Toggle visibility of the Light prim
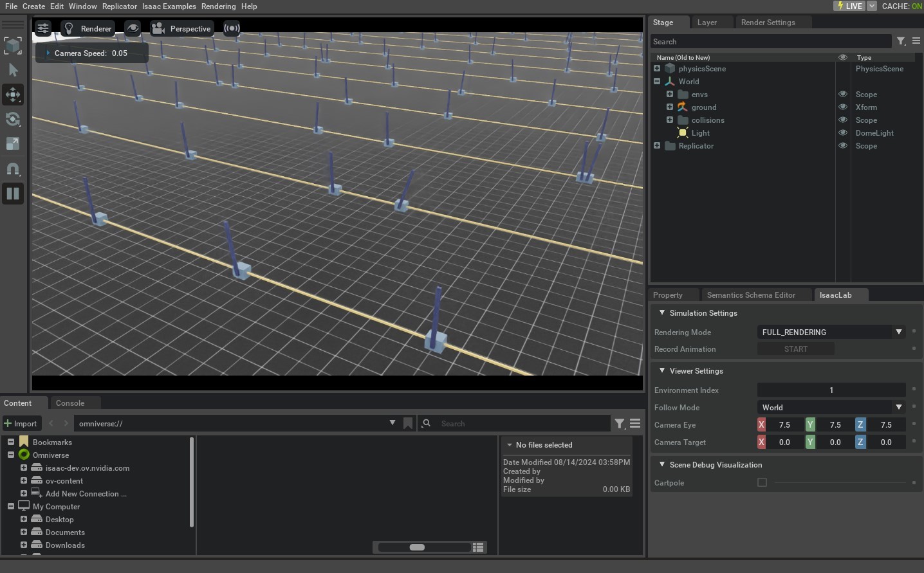Screen dimensions: 924x573 (x=842, y=133)
